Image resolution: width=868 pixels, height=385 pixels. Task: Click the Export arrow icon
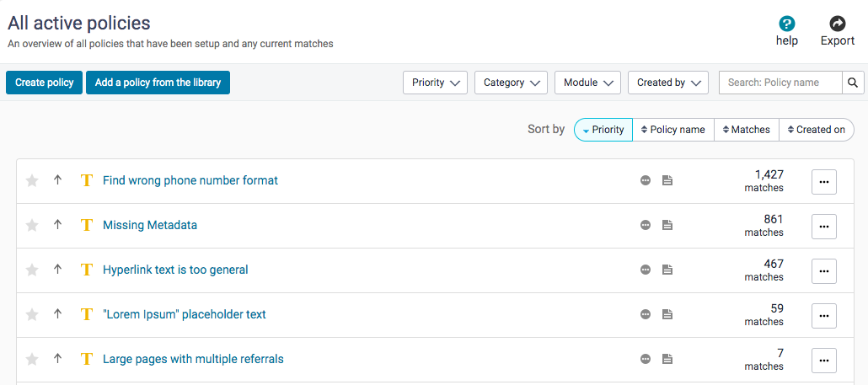coord(837,24)
